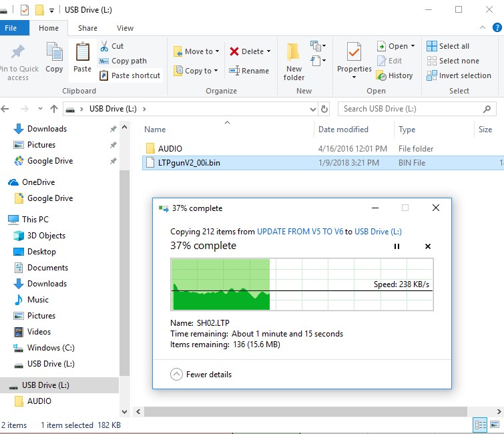Go forward with the forward arrow
Viewport: 504px width, 434px height.
(x=25, y=109)
